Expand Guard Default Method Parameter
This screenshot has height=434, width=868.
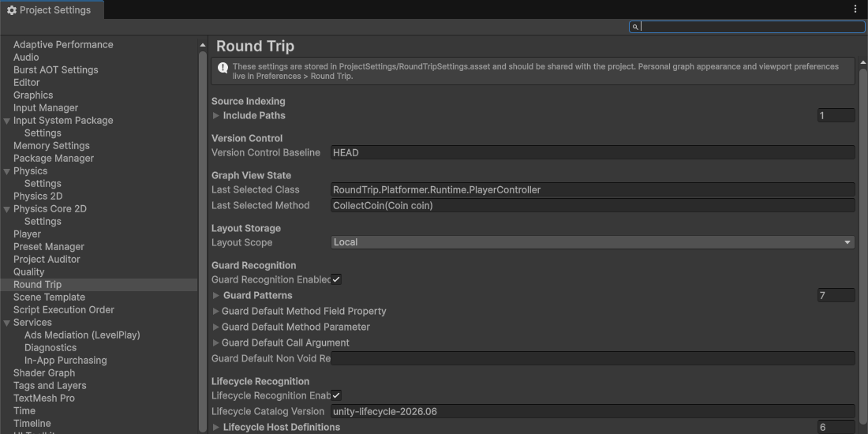pyautogui.click(x=216, y=327)
